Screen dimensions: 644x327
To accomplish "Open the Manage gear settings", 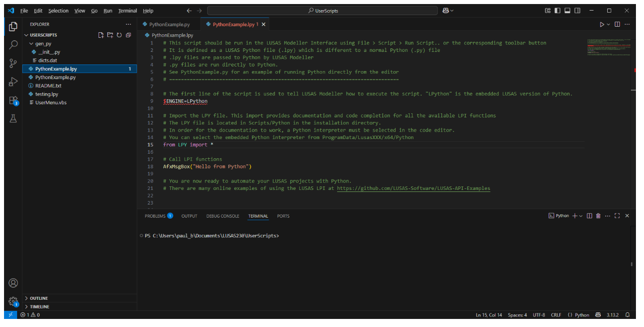I will click(x=13, y=301).
